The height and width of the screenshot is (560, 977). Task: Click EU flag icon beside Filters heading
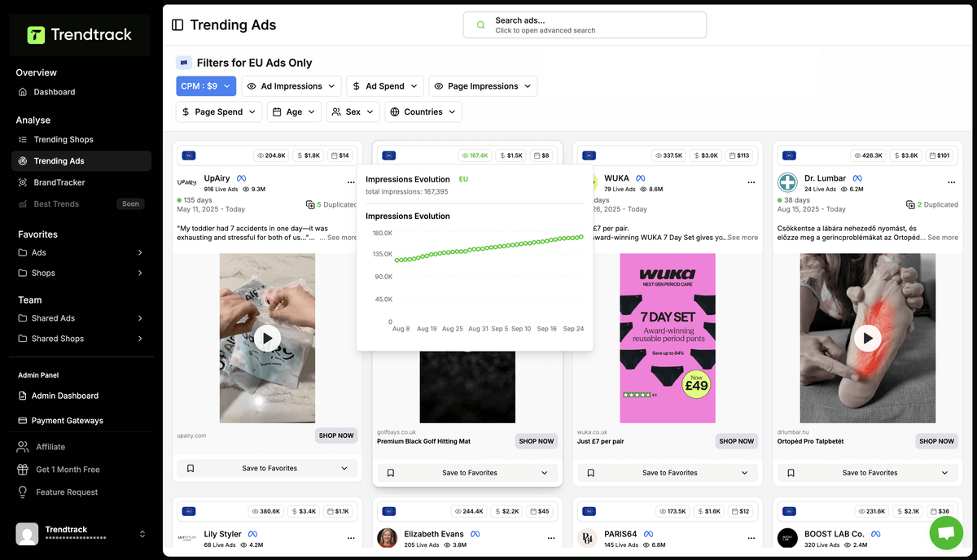183,63
